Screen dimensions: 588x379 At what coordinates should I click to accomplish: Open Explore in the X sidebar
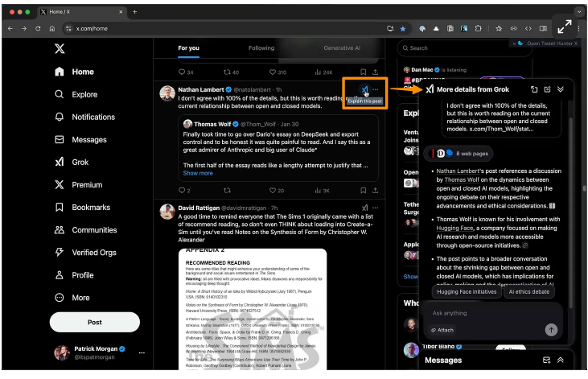coord(76,95)
